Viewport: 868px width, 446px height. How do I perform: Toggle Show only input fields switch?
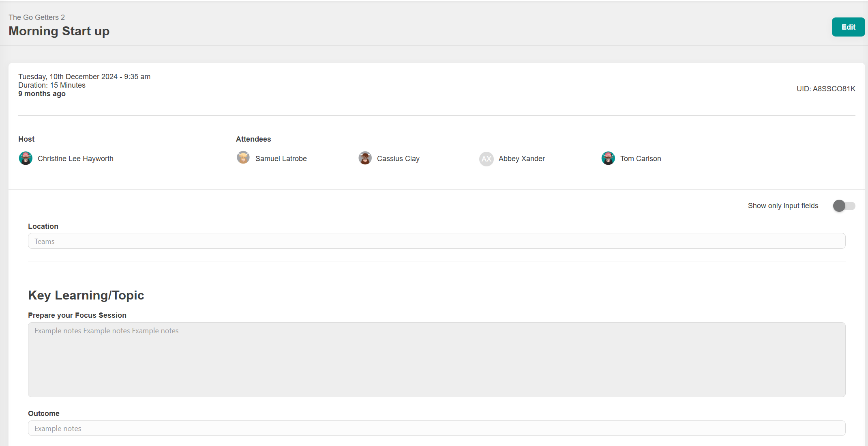pyautogui.click(x=844, y=206)
